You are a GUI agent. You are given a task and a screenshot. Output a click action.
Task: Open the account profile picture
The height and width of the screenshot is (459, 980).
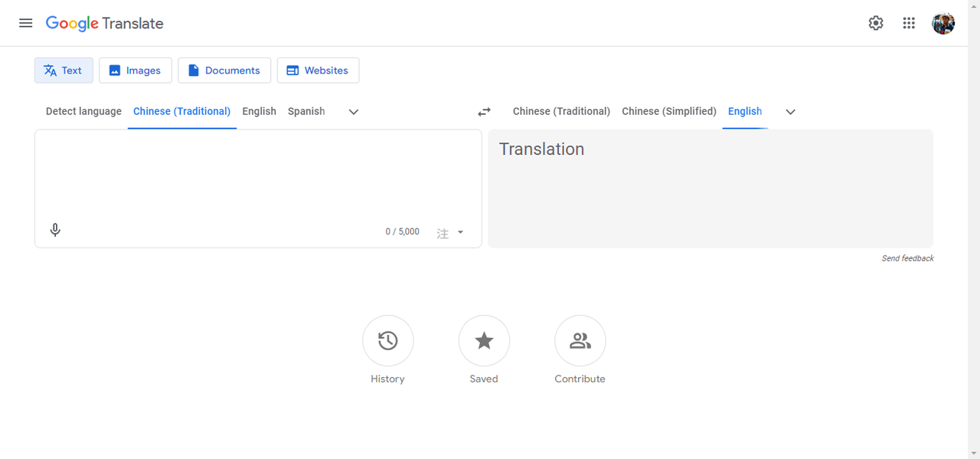943,23
